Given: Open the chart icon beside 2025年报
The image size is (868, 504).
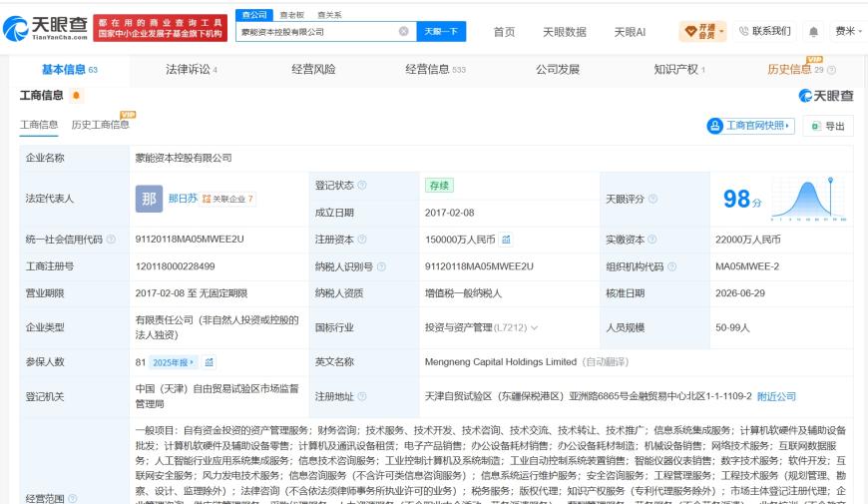Looking at the screenshot, I should 209,362.
